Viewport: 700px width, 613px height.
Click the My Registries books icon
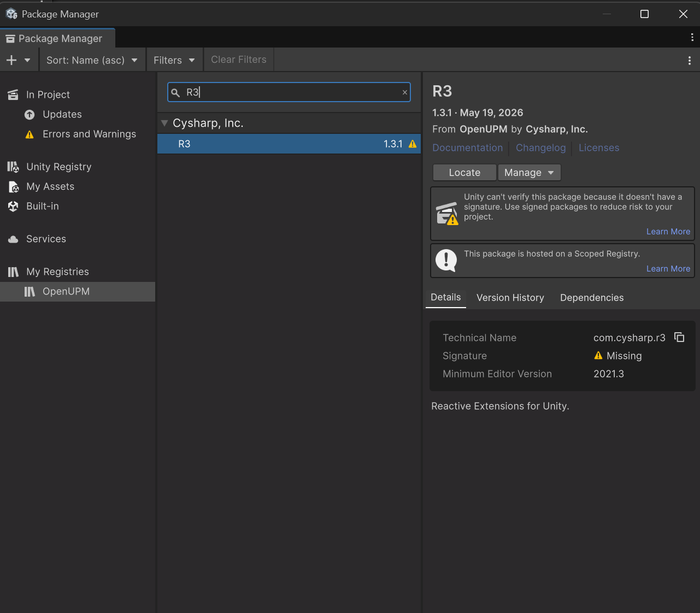pos(13,272)
